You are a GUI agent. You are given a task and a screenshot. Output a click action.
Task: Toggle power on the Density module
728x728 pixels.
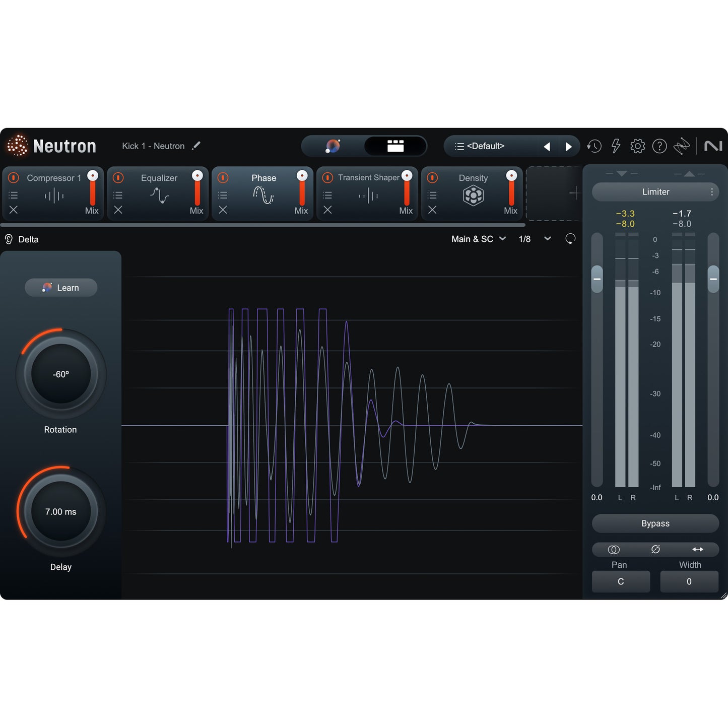tap(432, 178)
